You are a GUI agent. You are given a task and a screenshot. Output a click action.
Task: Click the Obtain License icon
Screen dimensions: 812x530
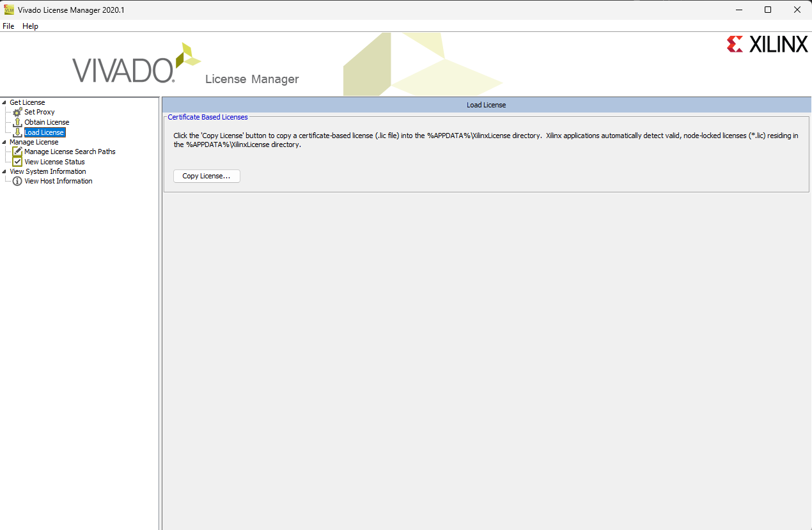click(x=17, y=122)
